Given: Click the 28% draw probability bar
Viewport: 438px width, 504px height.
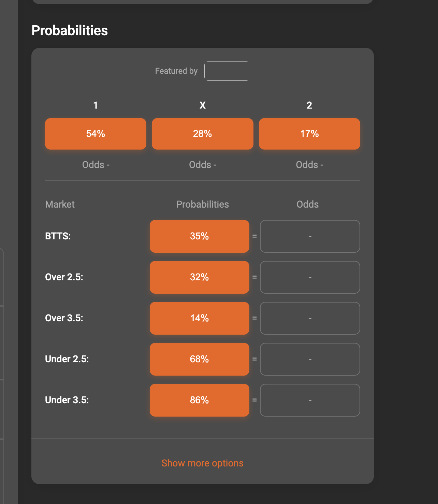Looking at the screenshot, I should click(202, 134).
